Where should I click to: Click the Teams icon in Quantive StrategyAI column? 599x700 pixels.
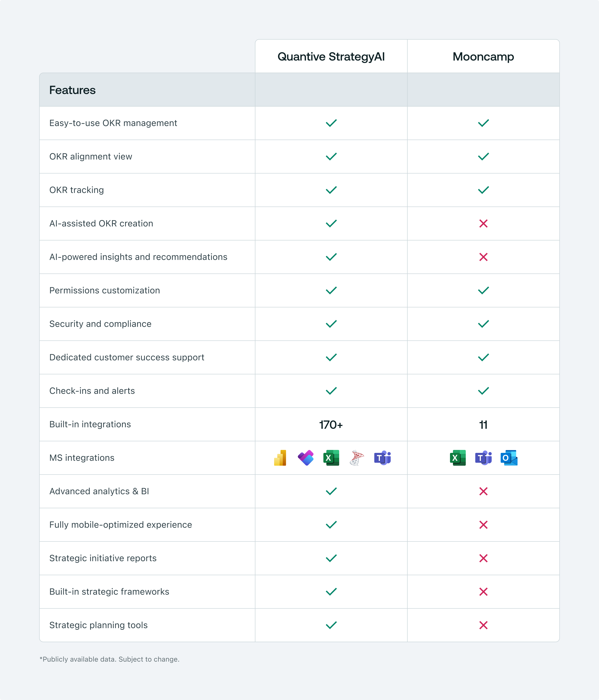pos(382,458)
